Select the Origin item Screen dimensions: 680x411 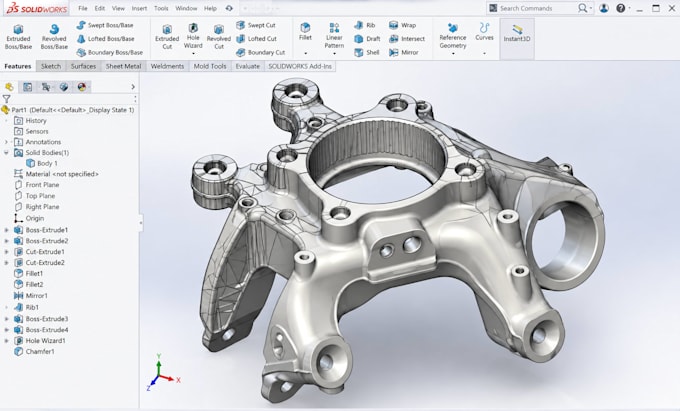click(x=29, y=219)
